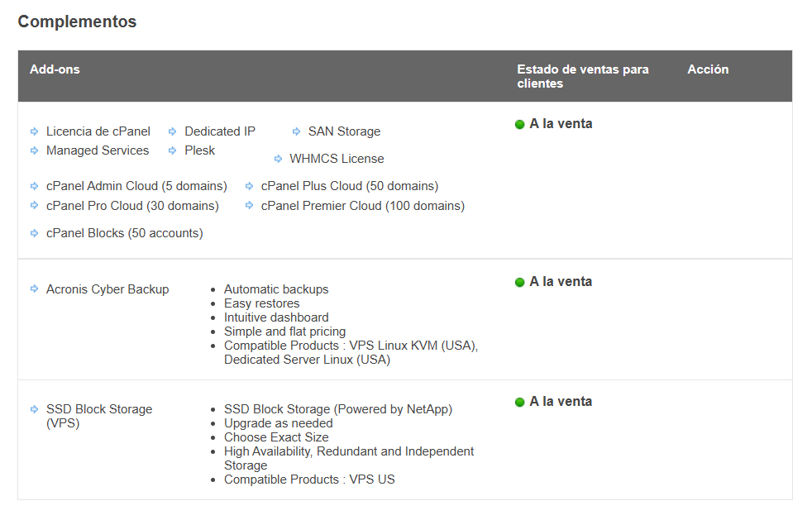Click the arrow icon before SAN Storage
This screenshot has width=812, height=520.
[x=296, y=131]
